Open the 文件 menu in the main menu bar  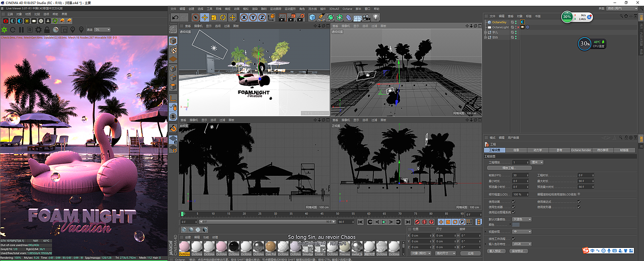[174, 9]
